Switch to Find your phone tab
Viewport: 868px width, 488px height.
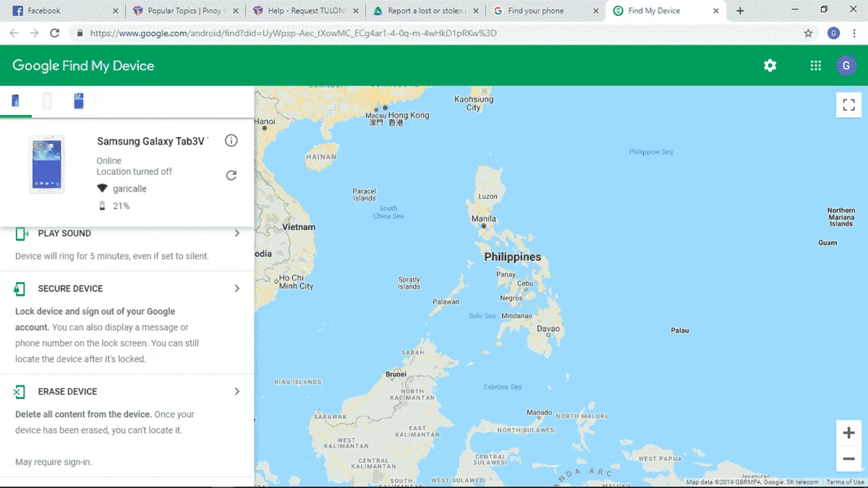coord(545,11)
